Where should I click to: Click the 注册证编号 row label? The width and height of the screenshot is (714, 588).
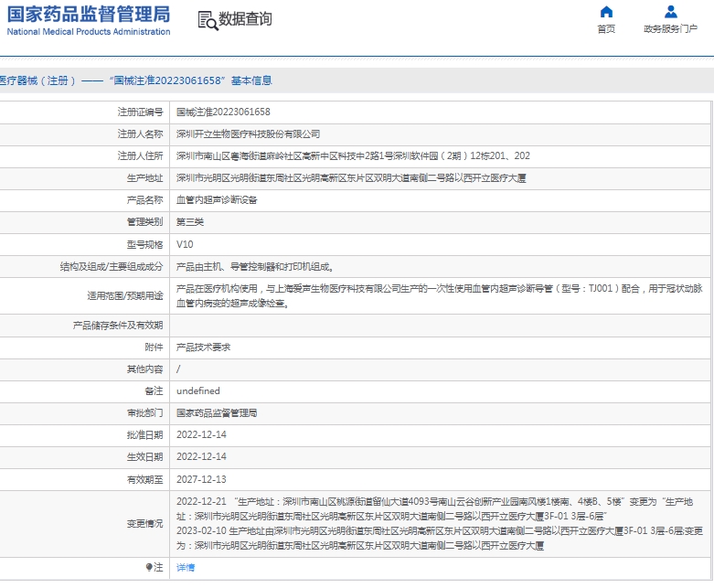(x=140, y=112)
